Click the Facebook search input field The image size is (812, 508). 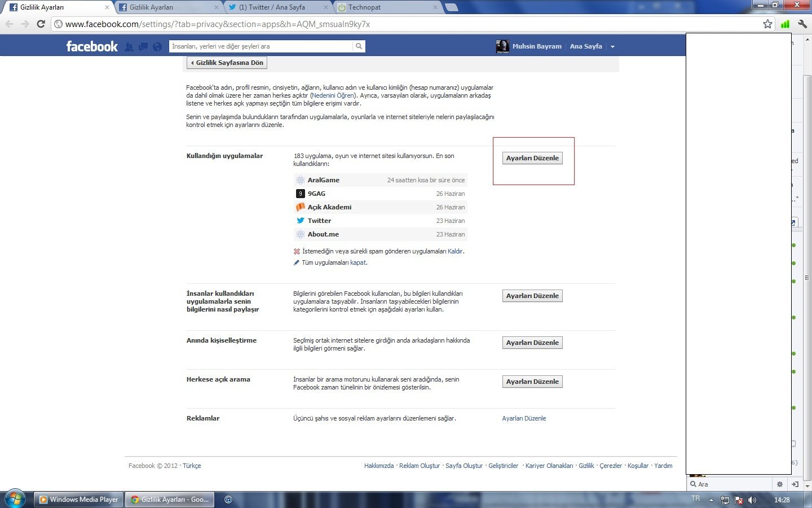click(x=261, y=46)
